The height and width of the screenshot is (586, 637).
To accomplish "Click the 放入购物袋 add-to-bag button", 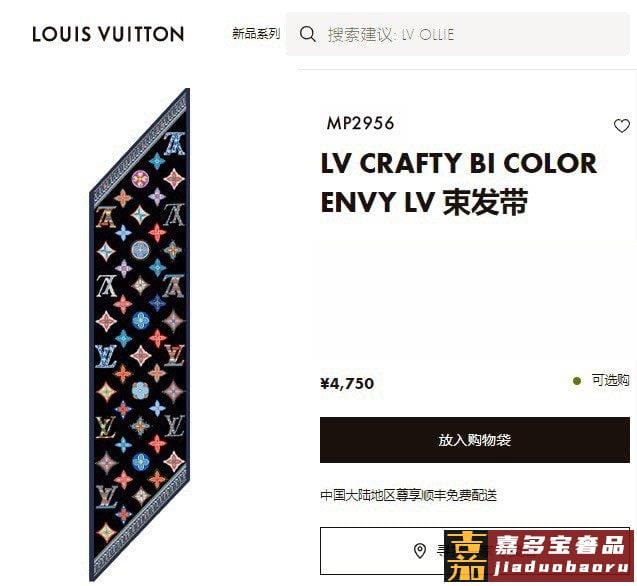I will 474,440.
